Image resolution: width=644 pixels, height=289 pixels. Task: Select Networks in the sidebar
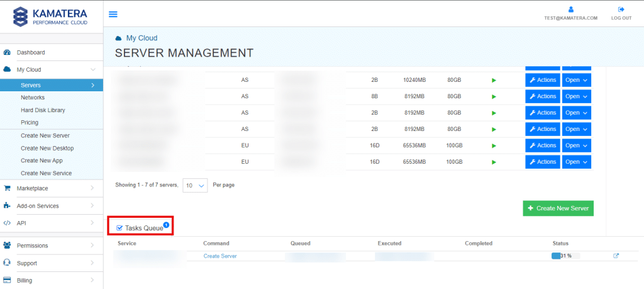[33, 98]
